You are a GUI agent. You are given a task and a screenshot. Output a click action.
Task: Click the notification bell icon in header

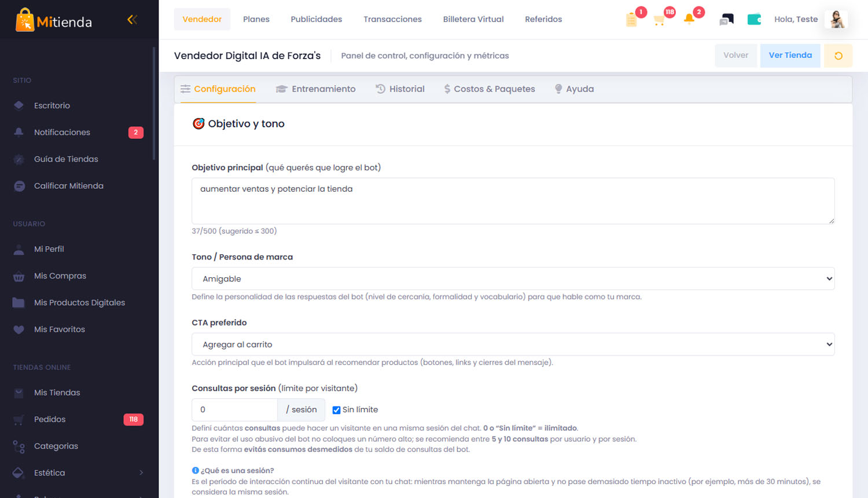[689, 19]
